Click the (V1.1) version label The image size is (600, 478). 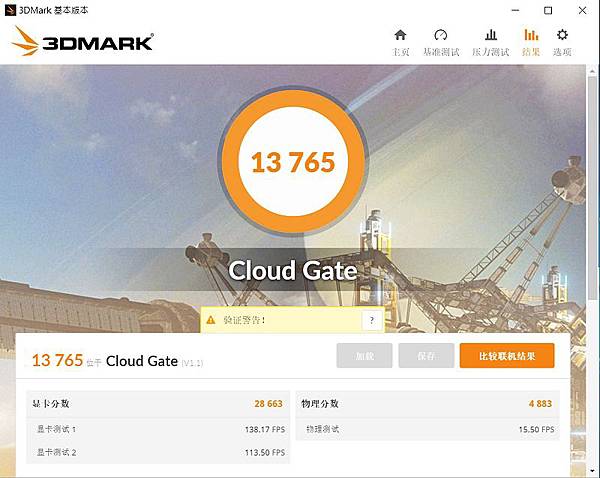tap(192, 362)
